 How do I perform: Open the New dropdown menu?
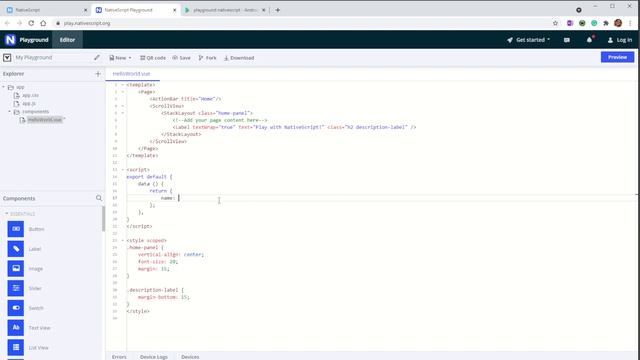coord(120,58)
